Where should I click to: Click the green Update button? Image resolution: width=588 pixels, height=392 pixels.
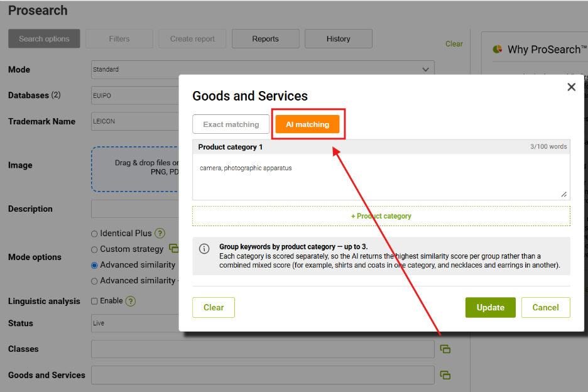490,308
